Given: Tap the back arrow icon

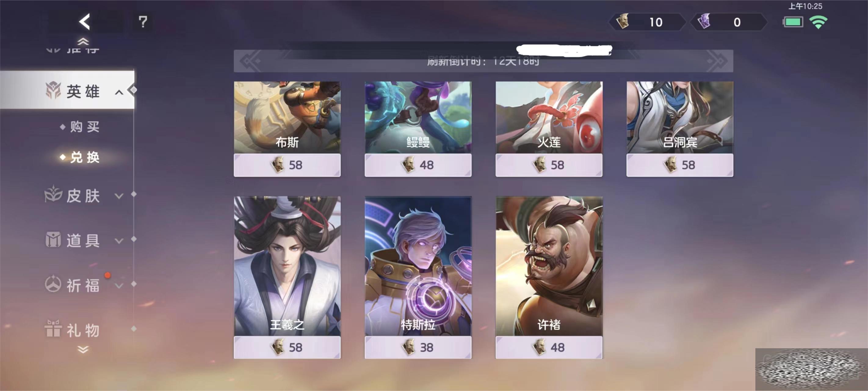Looking at the screenshot, I should click(85, 22).
